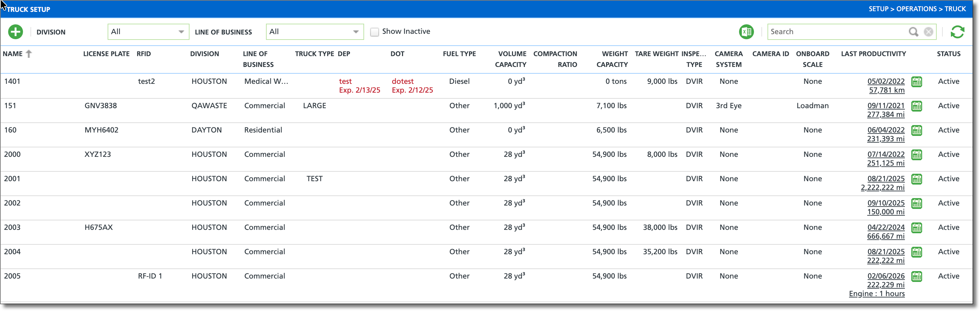
Task: Select the QAWASTE division cell
Action: pos(209,106)
